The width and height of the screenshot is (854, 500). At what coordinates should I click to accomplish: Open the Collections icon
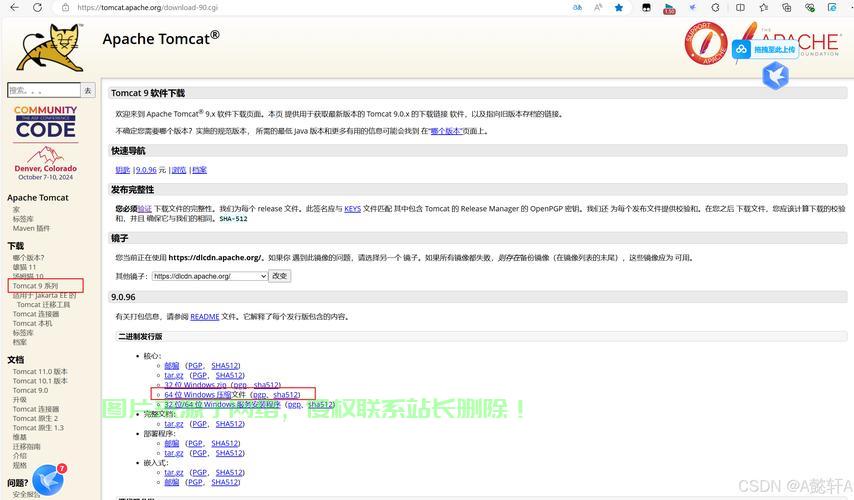click(786, 8)
